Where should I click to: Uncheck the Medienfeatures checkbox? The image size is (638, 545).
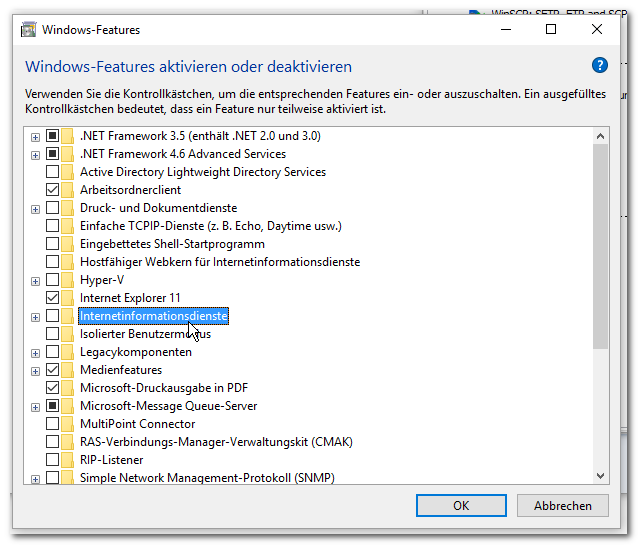(52, 370)
